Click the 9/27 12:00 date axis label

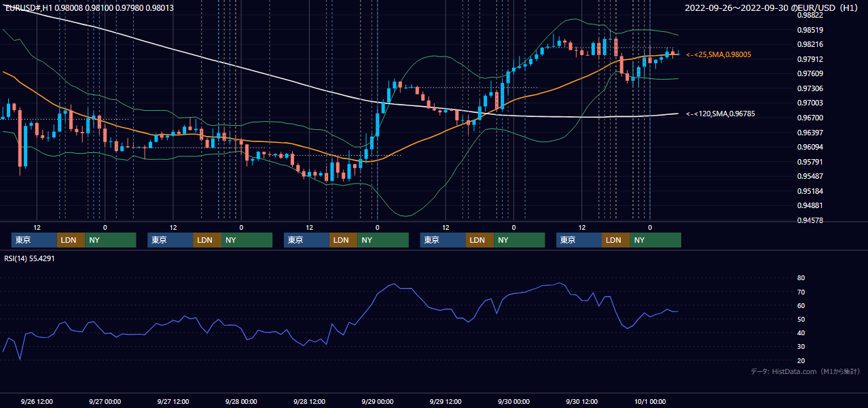173,401
